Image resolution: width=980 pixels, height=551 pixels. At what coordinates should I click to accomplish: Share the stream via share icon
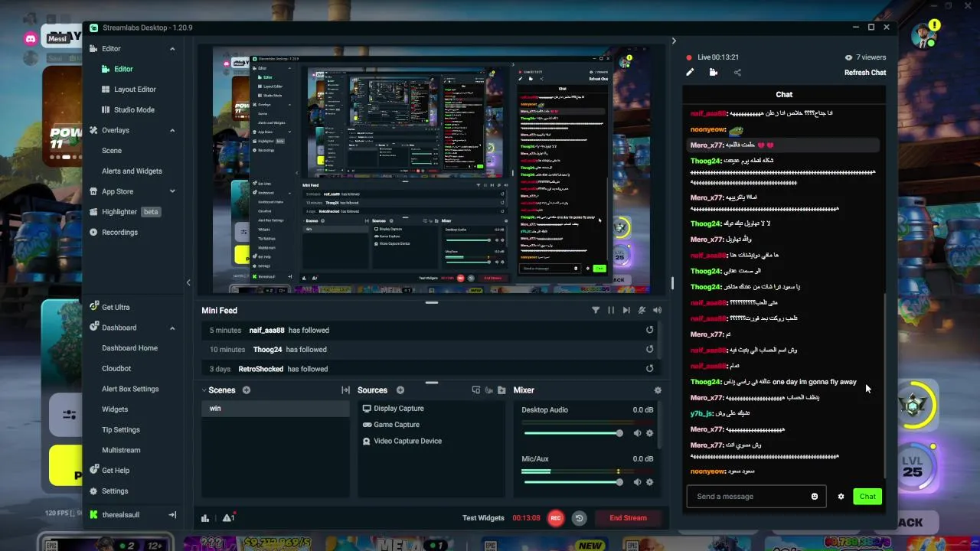pyautogui.click(x=737, y=73)
